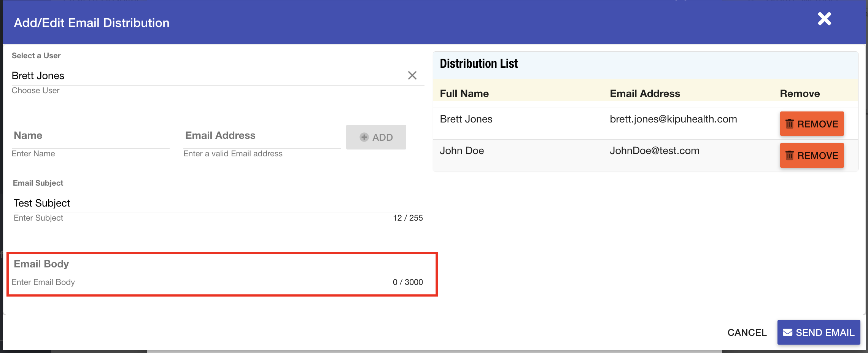Click the brett.jones@kipuhealth.com email cell
Screen dimensions: 868x353
(673, 119)
